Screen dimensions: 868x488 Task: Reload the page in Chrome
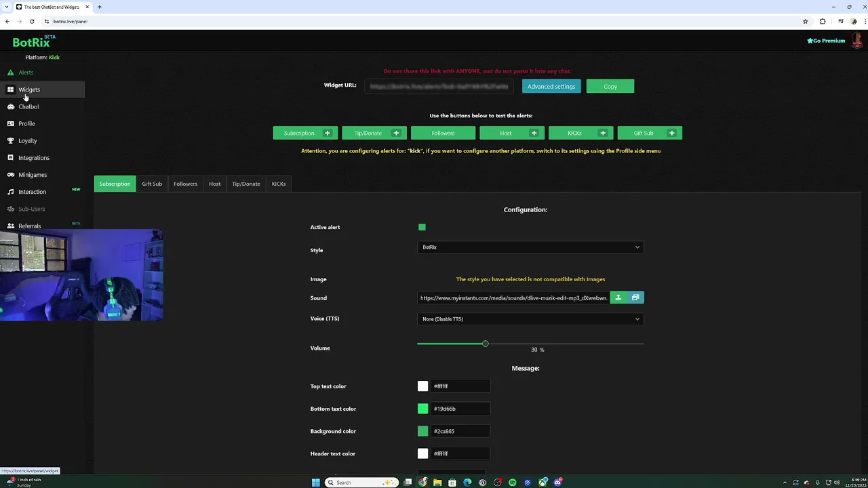point(32,21)
